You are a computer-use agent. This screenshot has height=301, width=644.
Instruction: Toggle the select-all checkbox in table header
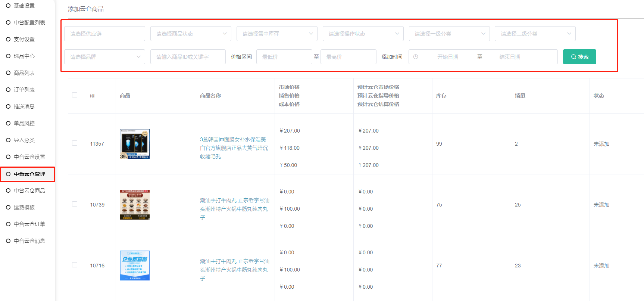[75, 95]
